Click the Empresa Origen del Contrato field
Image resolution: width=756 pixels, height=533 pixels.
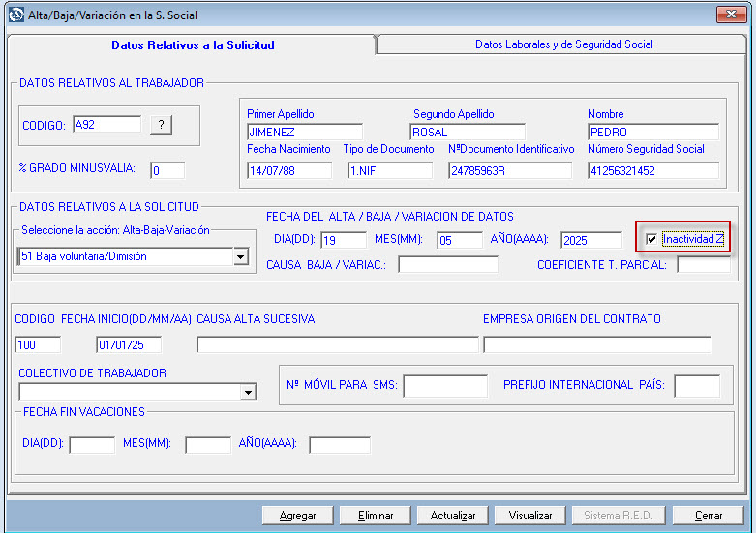point(596,344)
